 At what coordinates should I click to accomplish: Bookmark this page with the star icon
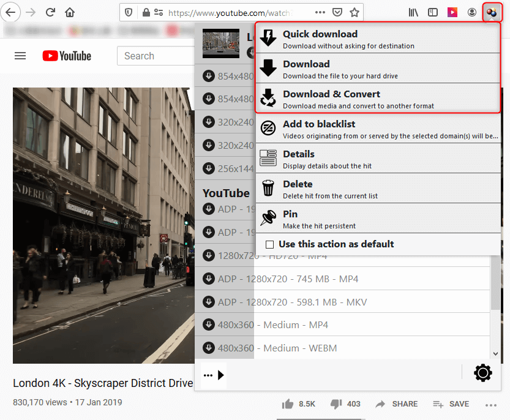click(x=354, y=12)
